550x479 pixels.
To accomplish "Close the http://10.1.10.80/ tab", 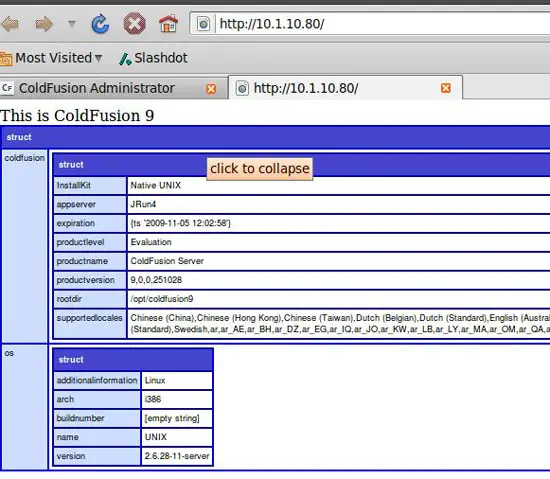I will click(x=446, y=88).
